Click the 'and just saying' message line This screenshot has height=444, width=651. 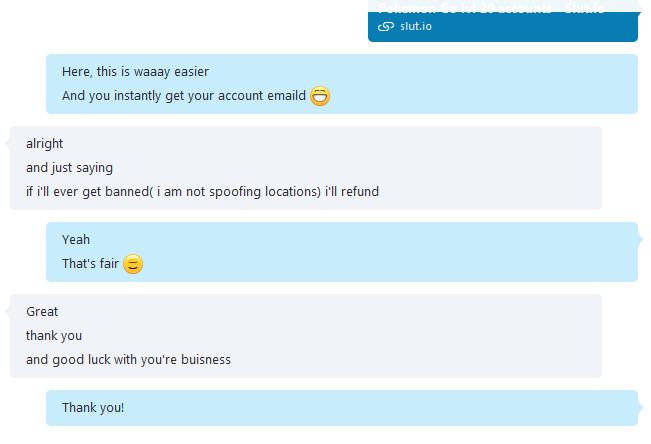click(x=69, y=168)
